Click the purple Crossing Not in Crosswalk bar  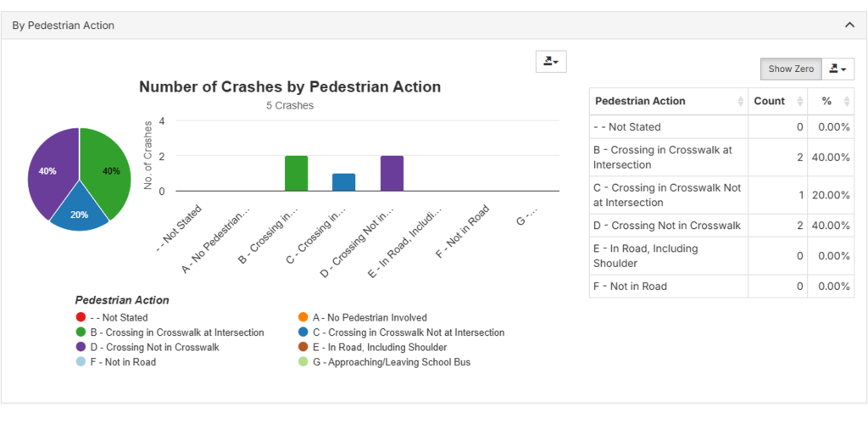(x=392, y=174)
